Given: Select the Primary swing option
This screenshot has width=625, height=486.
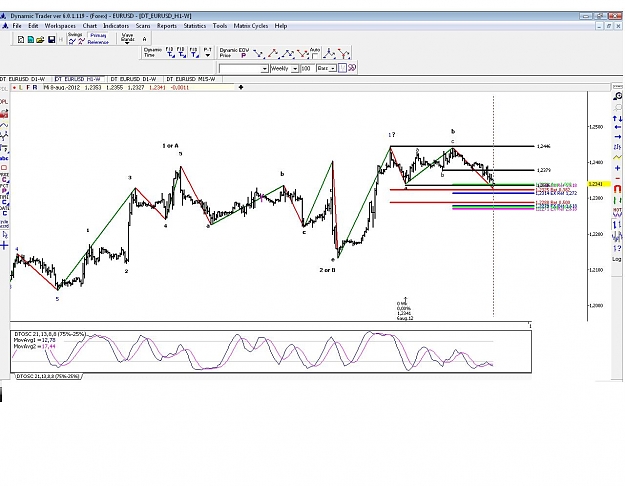Looking at the screenshot, I should coord(98,35).
